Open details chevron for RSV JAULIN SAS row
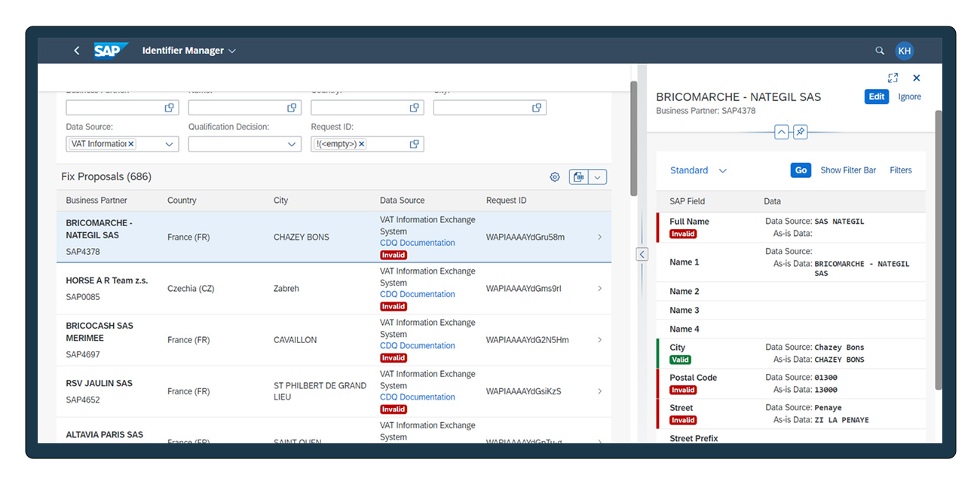This screenshot has width=980, height=481. [x=599, y=391]
